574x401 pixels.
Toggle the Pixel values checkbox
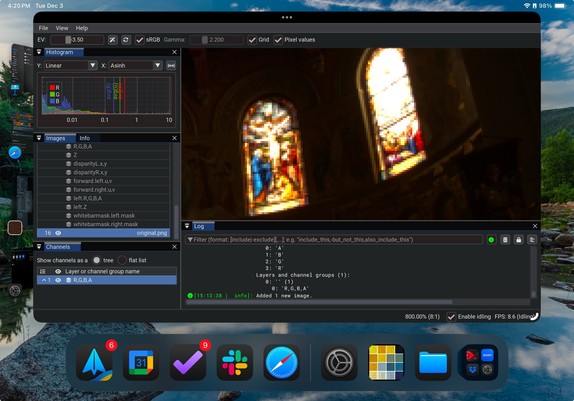point(278,40)
